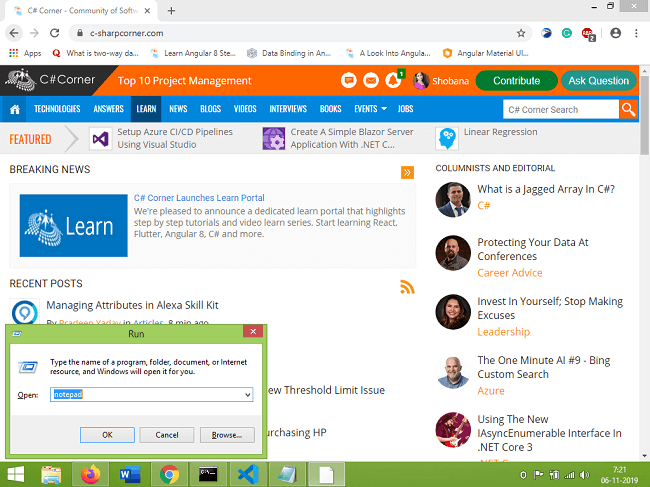
Task: Open Visual Studio Code from the taskbar
Action: (x=248, y=475)
